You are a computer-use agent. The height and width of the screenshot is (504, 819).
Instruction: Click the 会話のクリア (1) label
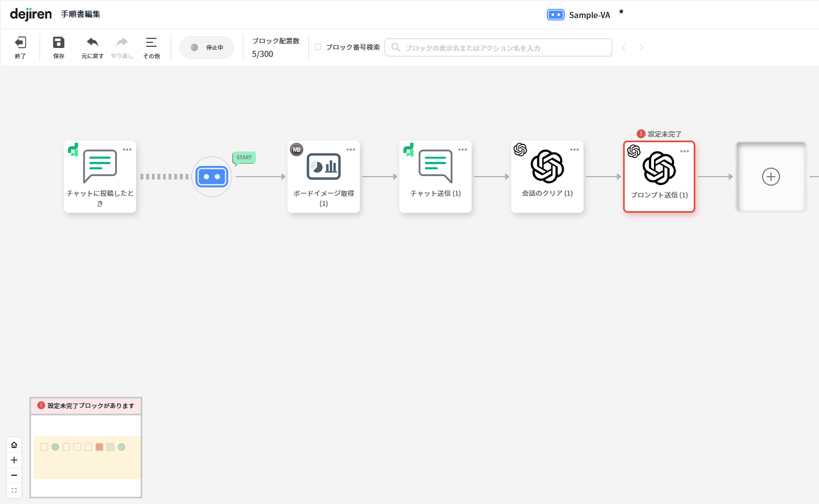coord(547,193)
